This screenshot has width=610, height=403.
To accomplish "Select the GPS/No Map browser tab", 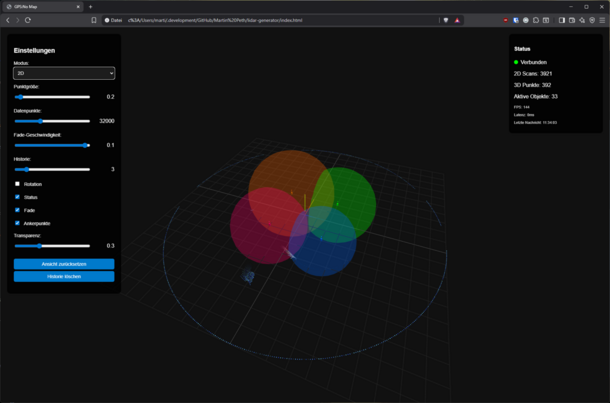I will [x=43, y=7].
